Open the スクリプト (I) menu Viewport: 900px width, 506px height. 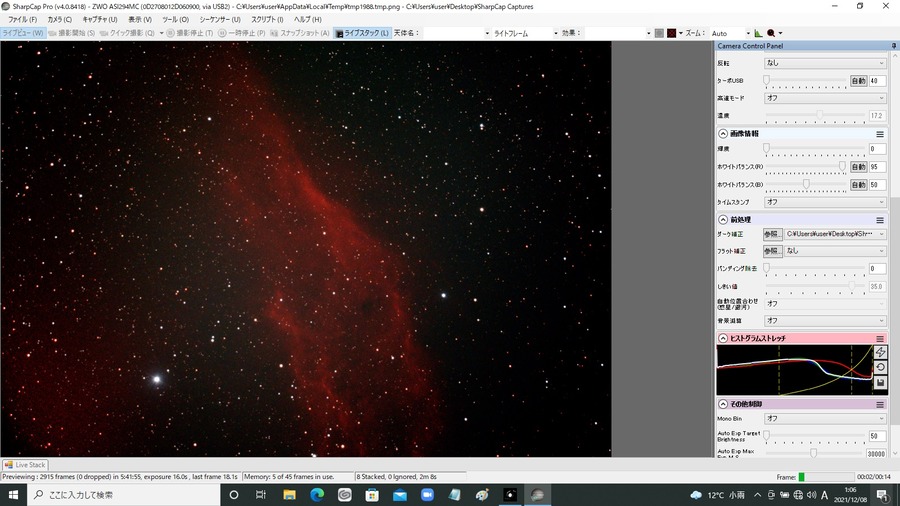click(x=267, y=20)
